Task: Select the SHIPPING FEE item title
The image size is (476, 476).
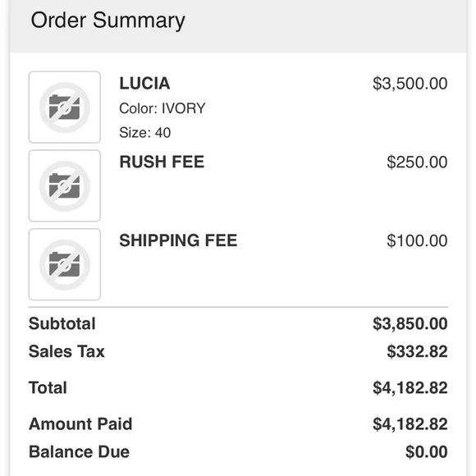Action: 178,240
